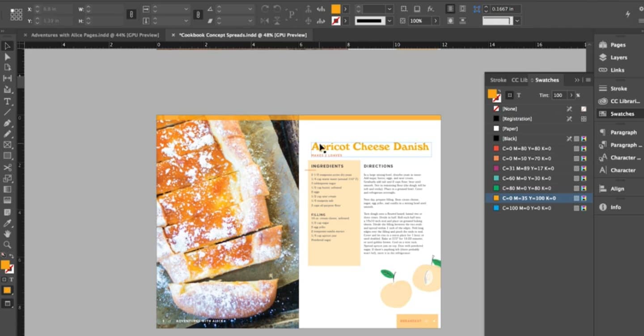Select the Type tool in the toolbox
Image resolution: width=644 pixels, height=336 pixels.
pyautogui.click(x=7, y=101)
